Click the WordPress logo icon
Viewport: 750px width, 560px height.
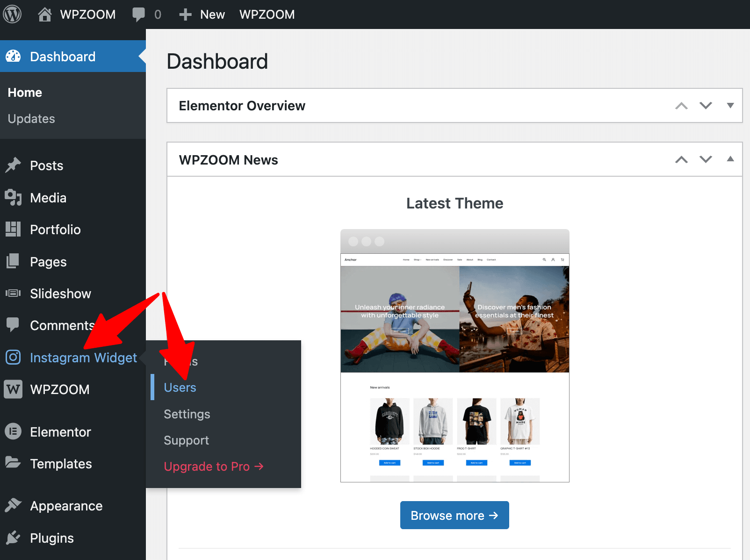tap(13, 14)
